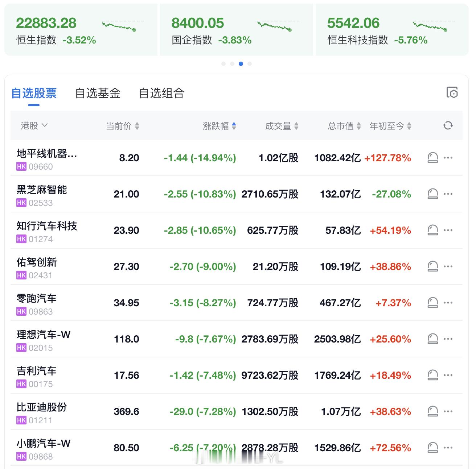Screen dimensions: 476x469
Task: Click current price 369.6
Action: pyautogui.click(x=126, y=412)
